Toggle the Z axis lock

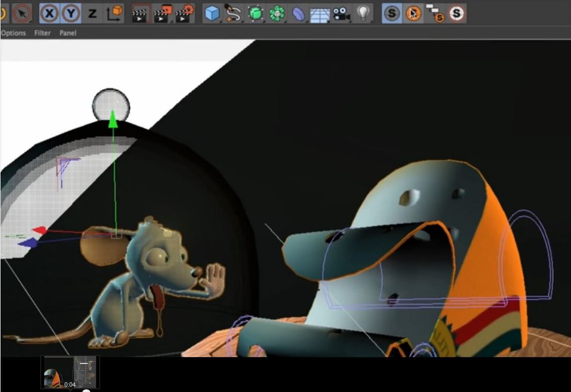point(93,14)
